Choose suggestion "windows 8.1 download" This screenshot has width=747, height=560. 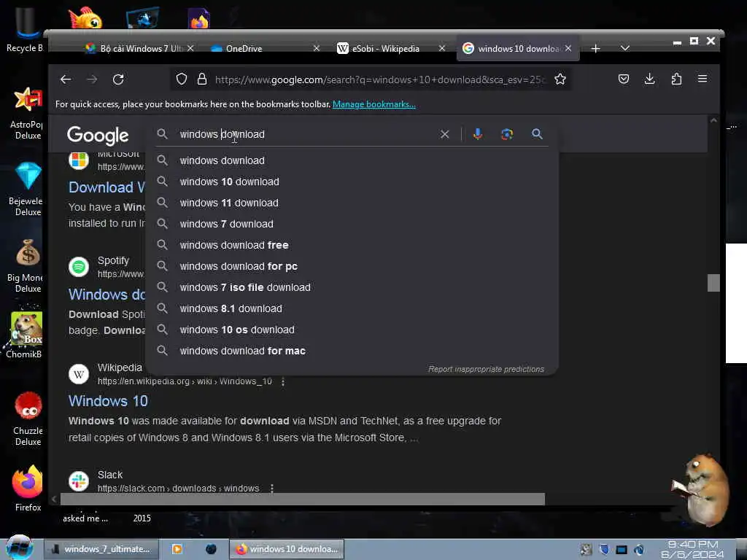pyautogui.click(x=352, y=308)
